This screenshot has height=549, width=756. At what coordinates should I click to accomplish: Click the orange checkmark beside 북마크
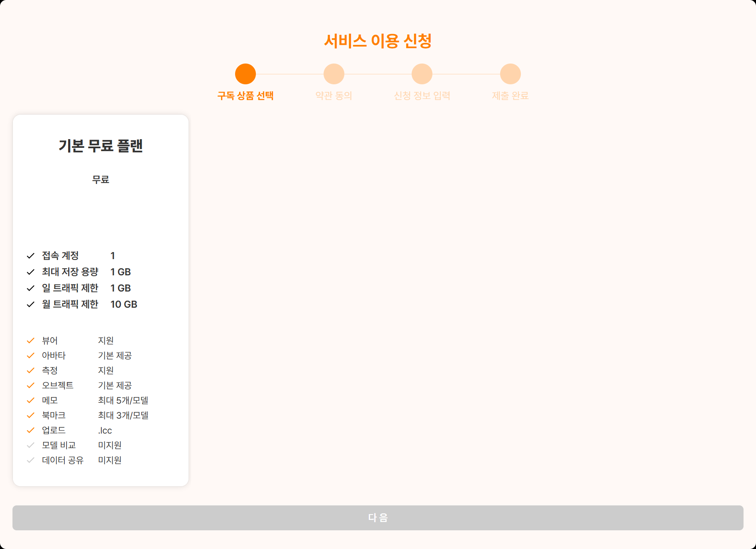30,415
